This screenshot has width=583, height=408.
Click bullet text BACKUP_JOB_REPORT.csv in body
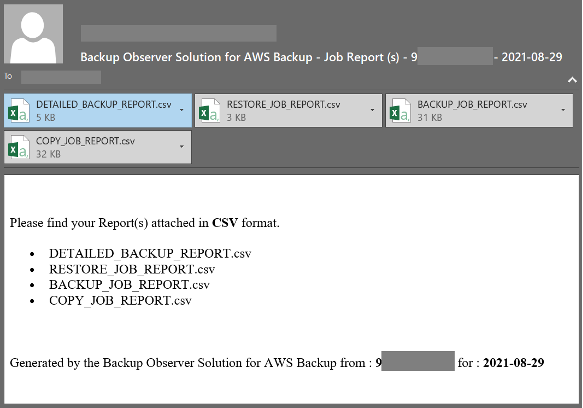click(x=129, y=285)
